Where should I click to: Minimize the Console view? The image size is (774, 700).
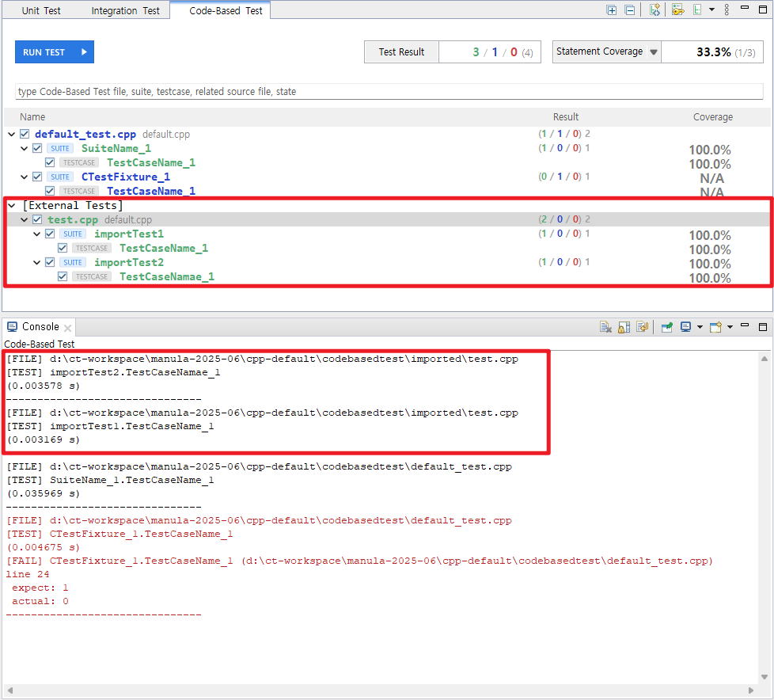click(745, 325)
